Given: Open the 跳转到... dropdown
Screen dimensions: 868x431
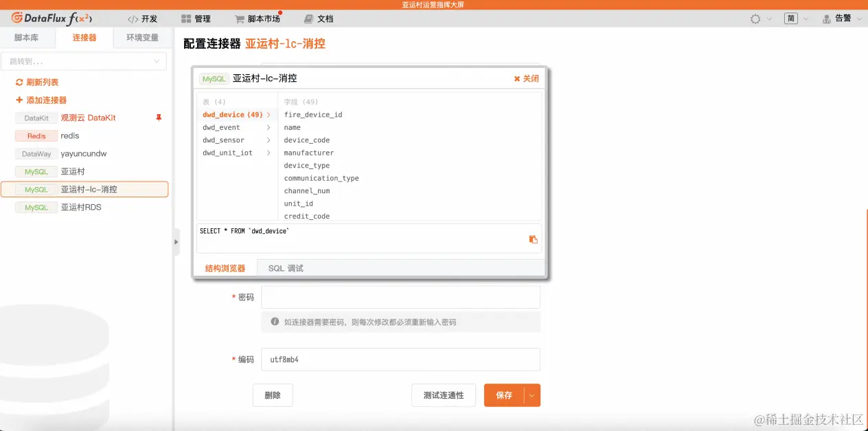Looking at the screenshot, I should [x=84, y=61].
